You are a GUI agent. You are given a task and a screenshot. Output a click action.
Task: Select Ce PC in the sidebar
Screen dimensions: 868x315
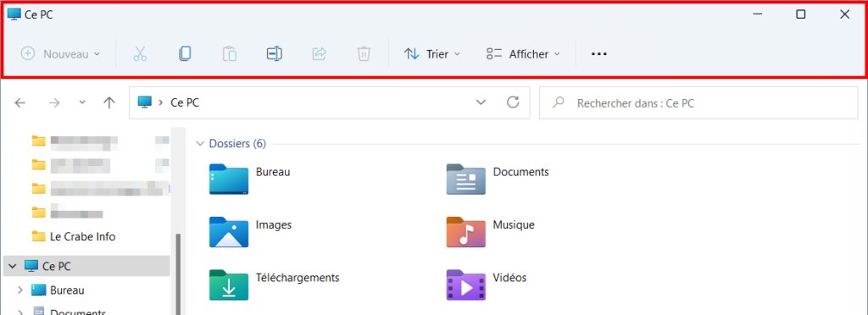pyautogui.click(x=86, y=266)
